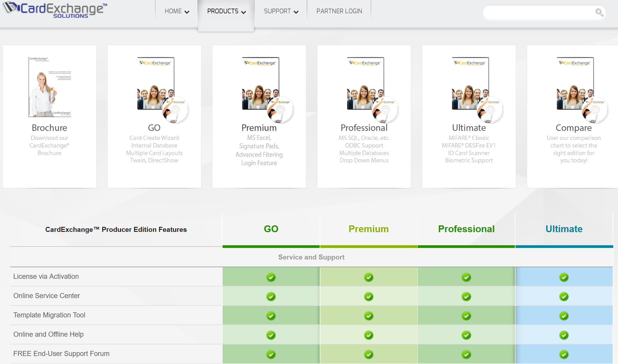Click Premium checkmark for License via Activation
This screenshot has width=618, height=364.
pos(369,277)
